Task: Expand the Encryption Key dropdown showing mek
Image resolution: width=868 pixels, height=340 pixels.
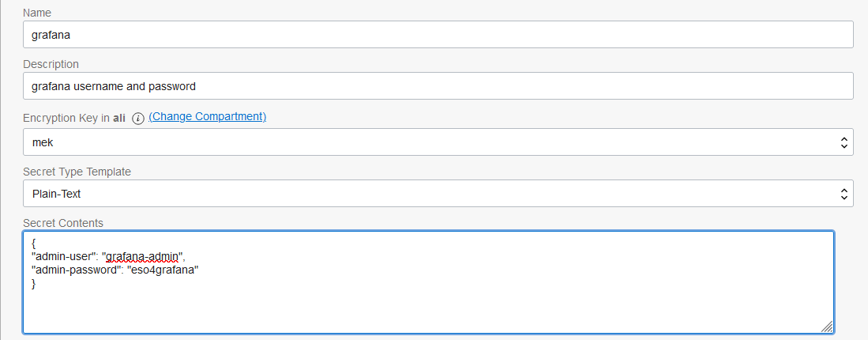Action: [438, 142]
